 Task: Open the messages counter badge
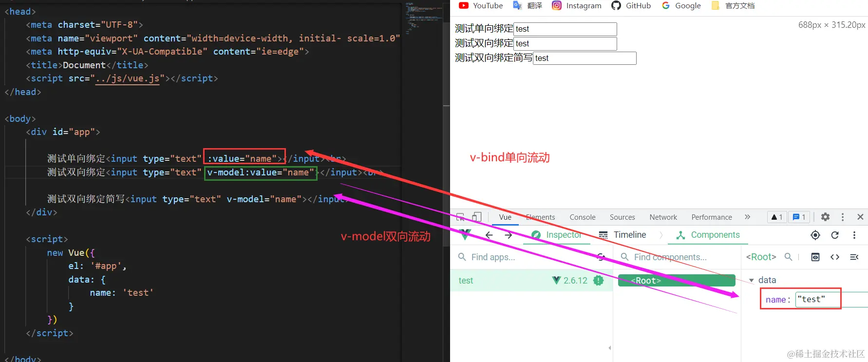click(799, 217)
